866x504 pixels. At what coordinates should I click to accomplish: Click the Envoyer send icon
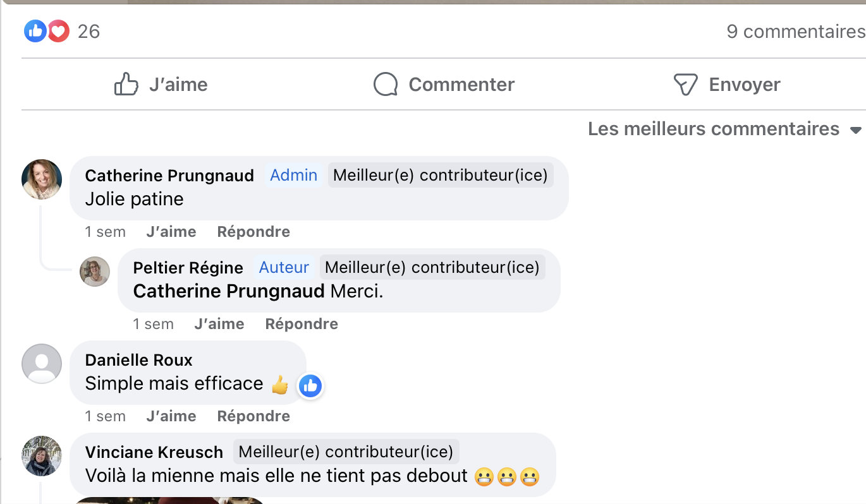click(685, 84)
